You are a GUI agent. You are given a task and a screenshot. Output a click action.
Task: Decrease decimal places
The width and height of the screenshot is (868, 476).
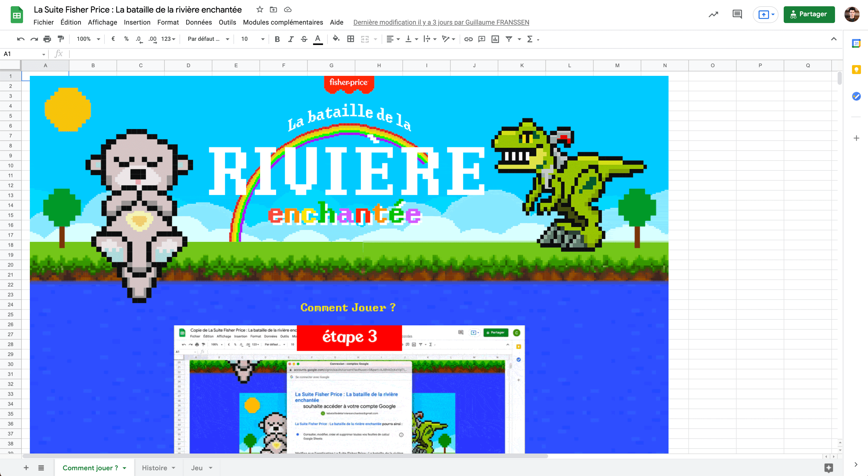coord(139,39)
